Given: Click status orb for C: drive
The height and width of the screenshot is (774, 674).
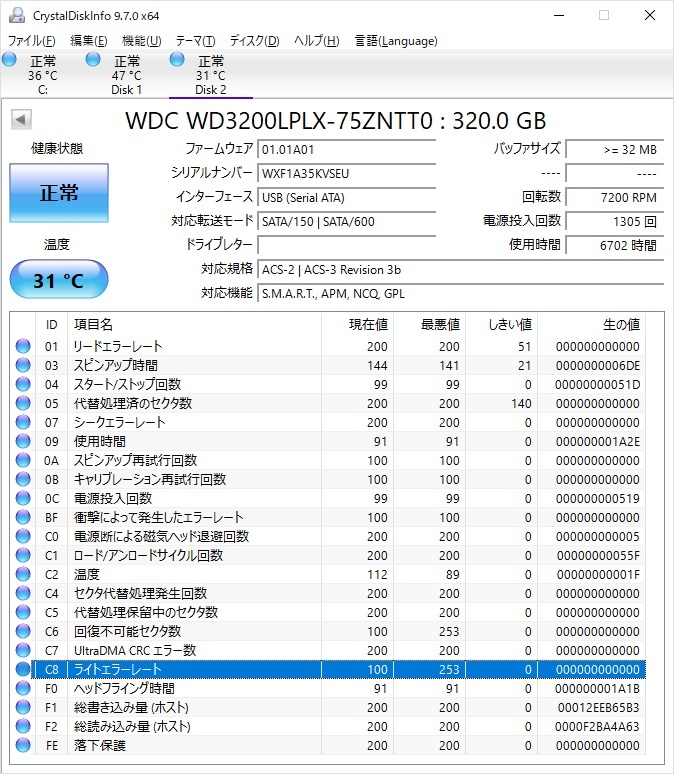Looking at the screenshot, I should [x=9, y=60].
